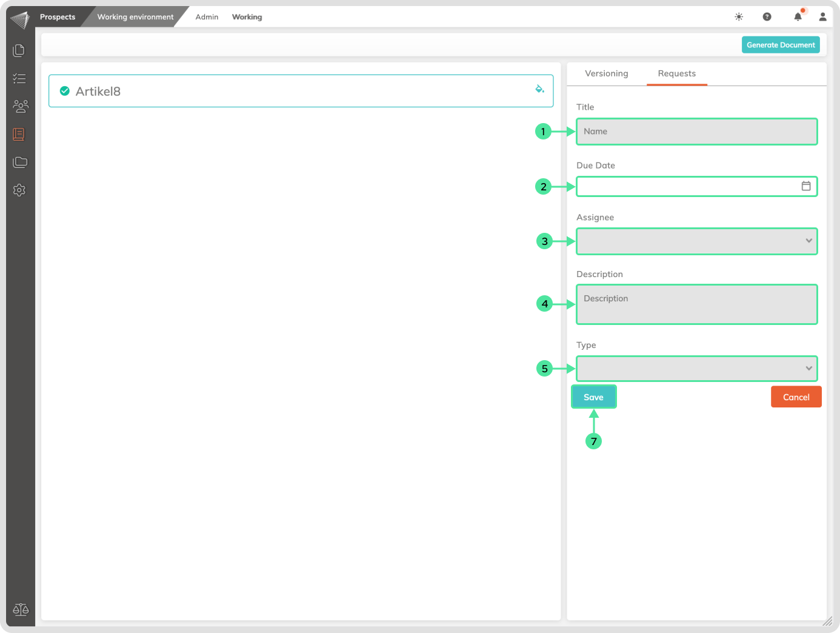The height and width of the screenshot is (633, 840).
Task: Click the Cancel button
Action: click(796, 397)
